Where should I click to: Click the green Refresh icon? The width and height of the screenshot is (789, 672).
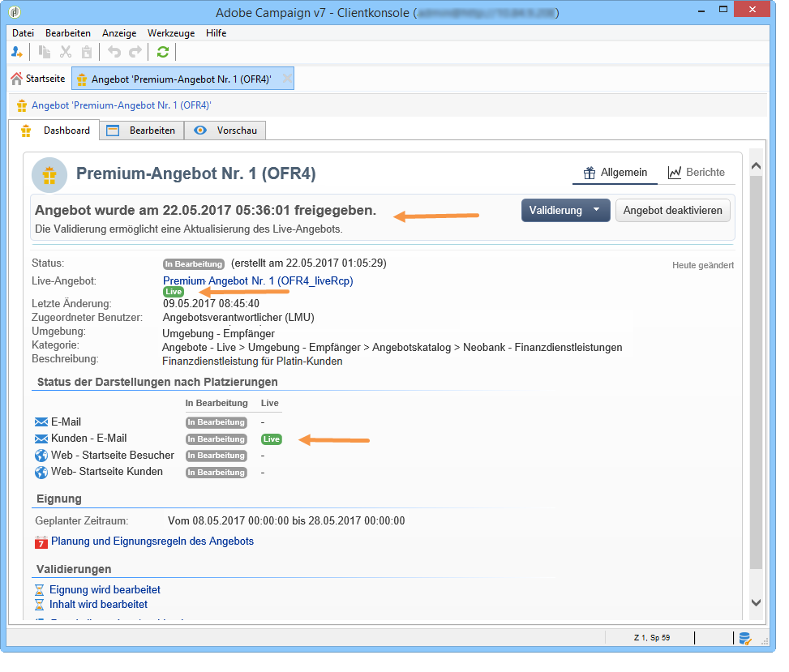coord(162,52)
